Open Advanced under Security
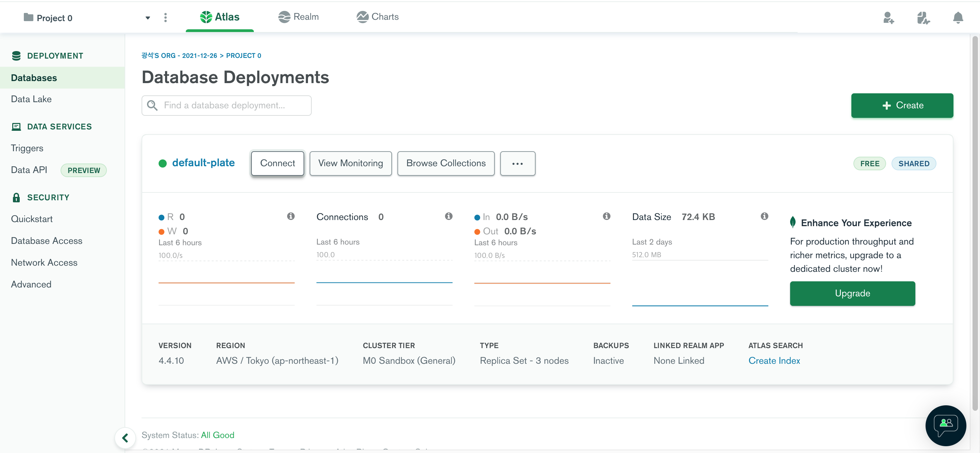Screen dimensions: 980x453 tap(31, 284)
